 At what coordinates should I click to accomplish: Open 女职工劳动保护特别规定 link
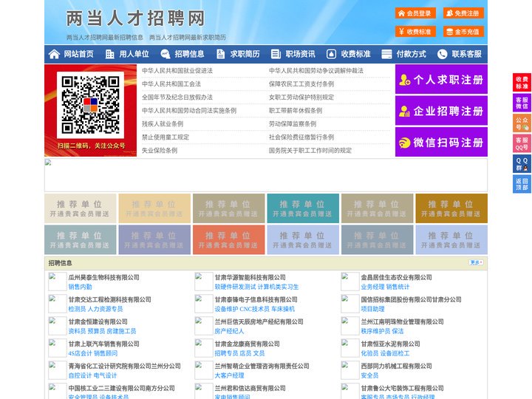click(301, 97)
